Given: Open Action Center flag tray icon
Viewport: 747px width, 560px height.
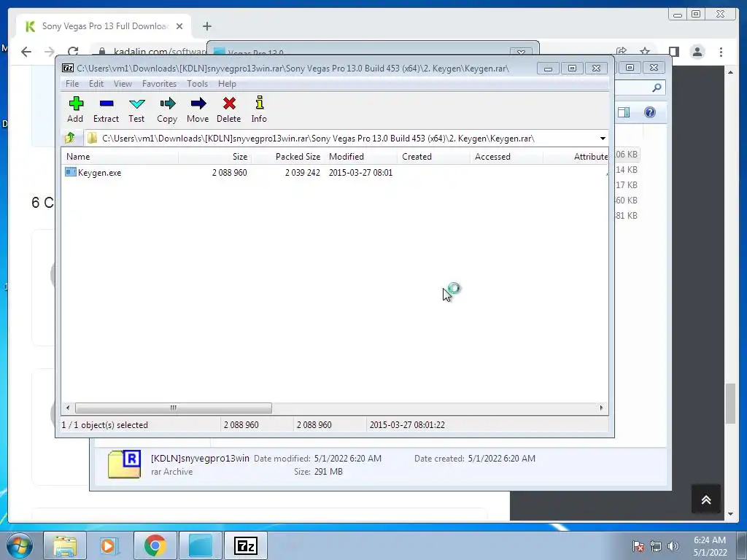Looking at the screenshot, I should click(638, 546).
